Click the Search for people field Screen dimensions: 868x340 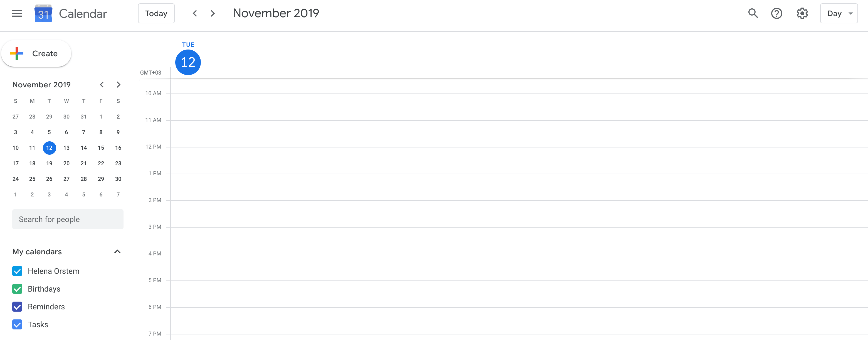tap(68, 219)
